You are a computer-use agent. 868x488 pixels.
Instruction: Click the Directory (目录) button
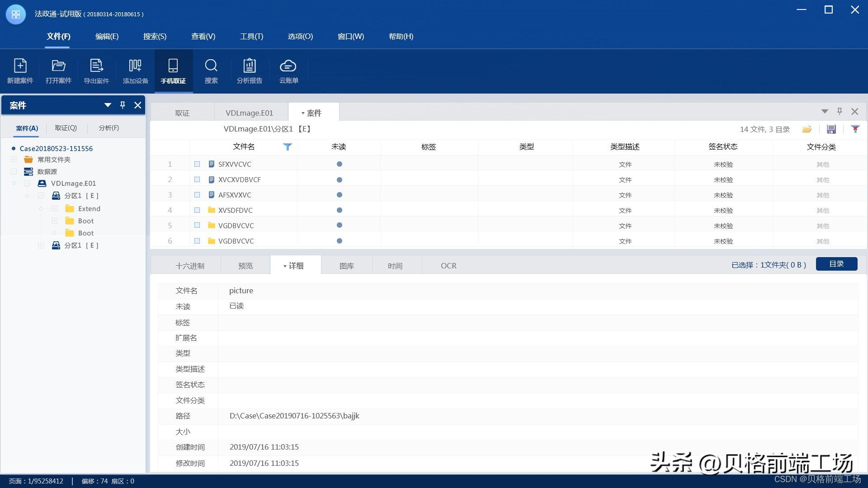coord(836,264)
